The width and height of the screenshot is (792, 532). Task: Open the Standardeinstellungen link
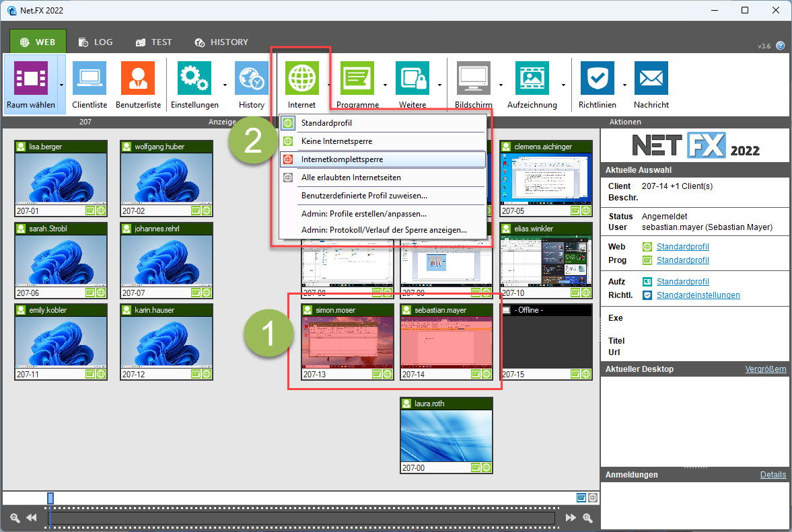(698, 295)
